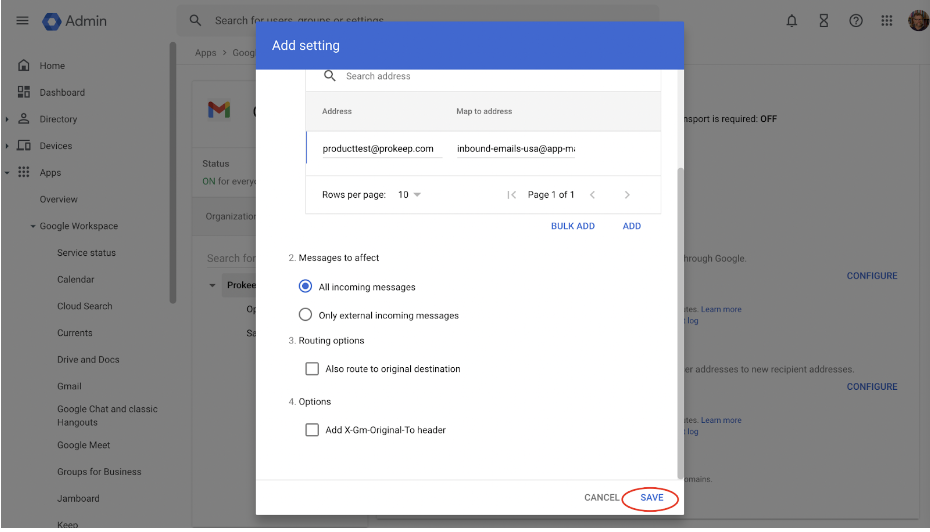Image resolution: width=930 pixels, height=532 pixels.
Task: Open the help question mark
Action: [x=856, y=21]
